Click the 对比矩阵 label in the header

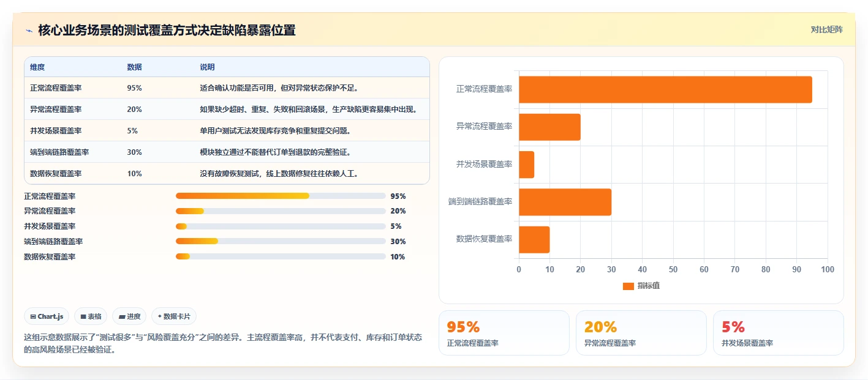pyautogui.click(x=826, y=29)
